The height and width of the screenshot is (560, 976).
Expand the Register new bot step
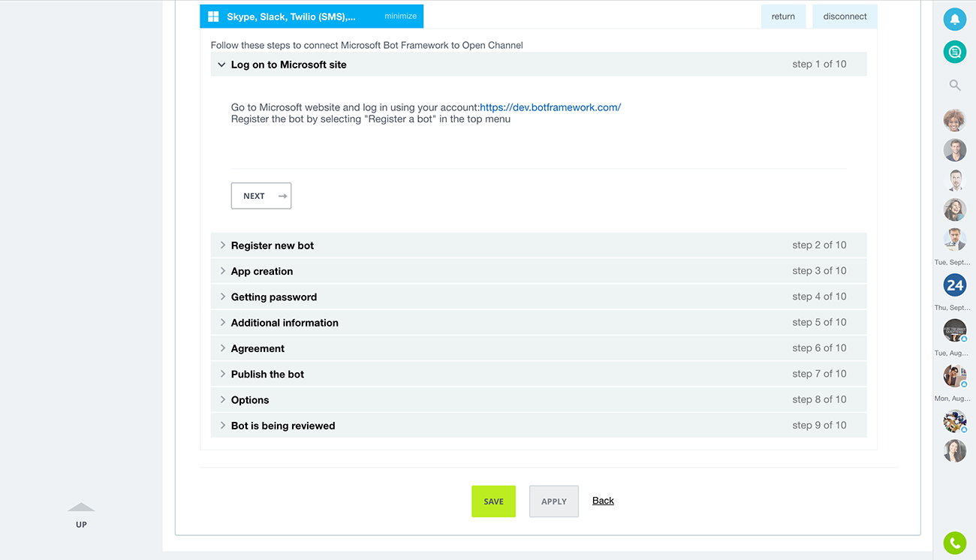pyautogui.click(x=272, y=245)
